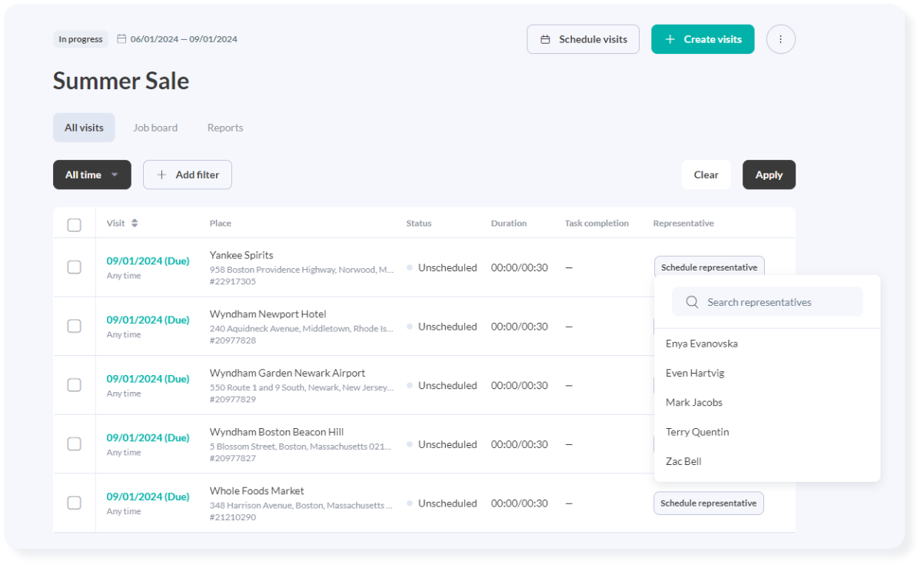Image resolution: width=924 pixels, height=568 pixels.
Task: Select Even Hartvig as representative
Action: pos(695,373)
